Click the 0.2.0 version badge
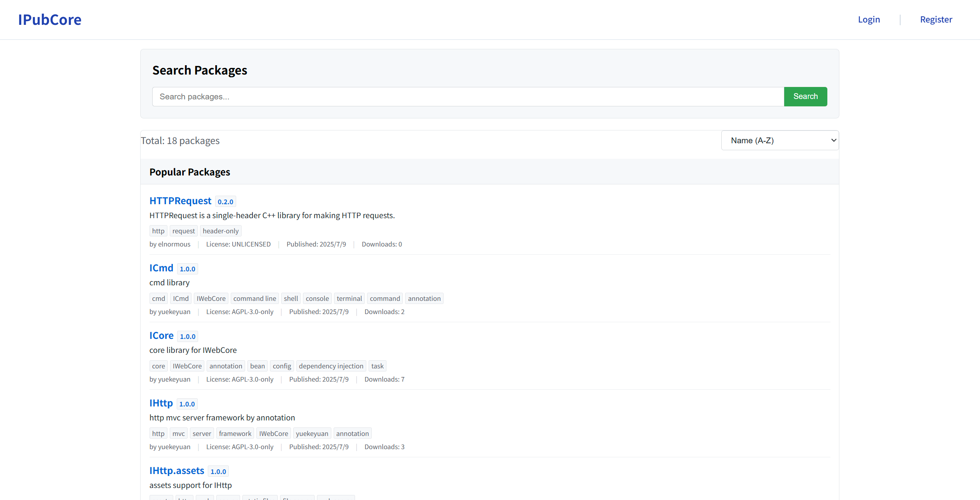This screenshot has height=500, width=980. coord(225,202)
